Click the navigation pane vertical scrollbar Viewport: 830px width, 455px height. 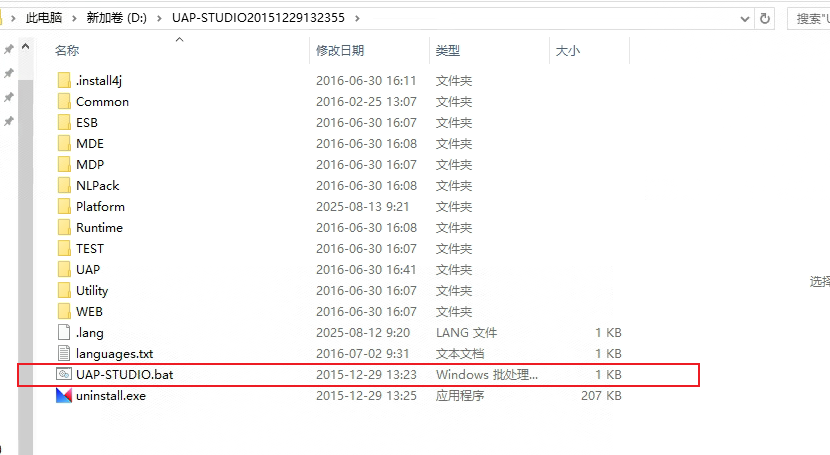point(25,265)
